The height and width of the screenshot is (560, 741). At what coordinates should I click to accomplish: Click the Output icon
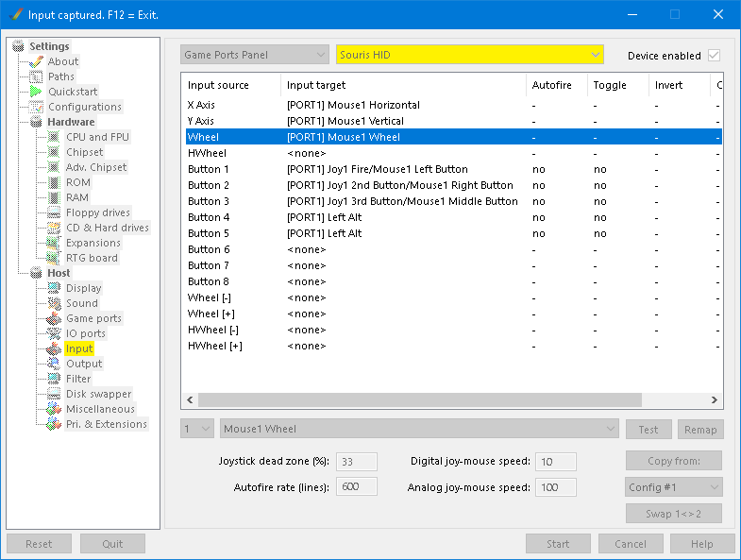point(54,364)
